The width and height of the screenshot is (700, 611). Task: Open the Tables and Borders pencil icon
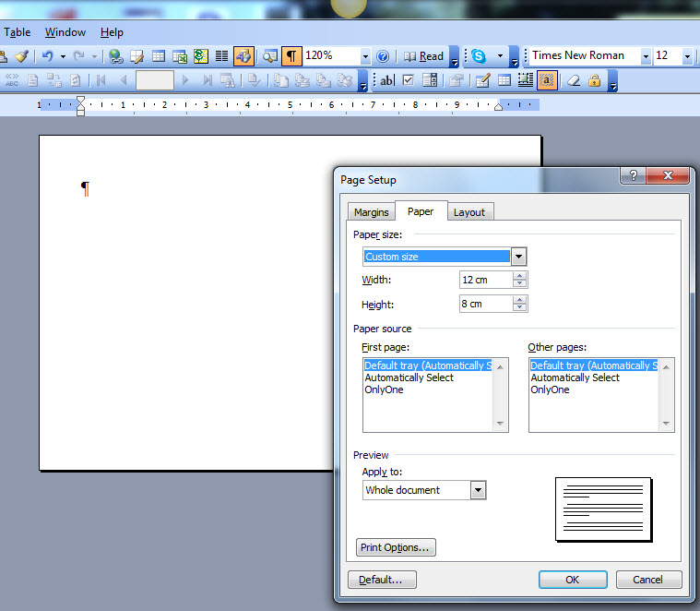[x=137, y=56]
